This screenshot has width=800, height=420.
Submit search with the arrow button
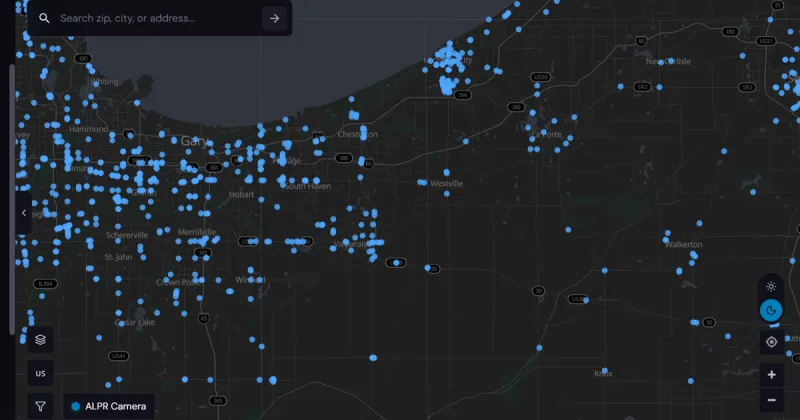(274, 18)
